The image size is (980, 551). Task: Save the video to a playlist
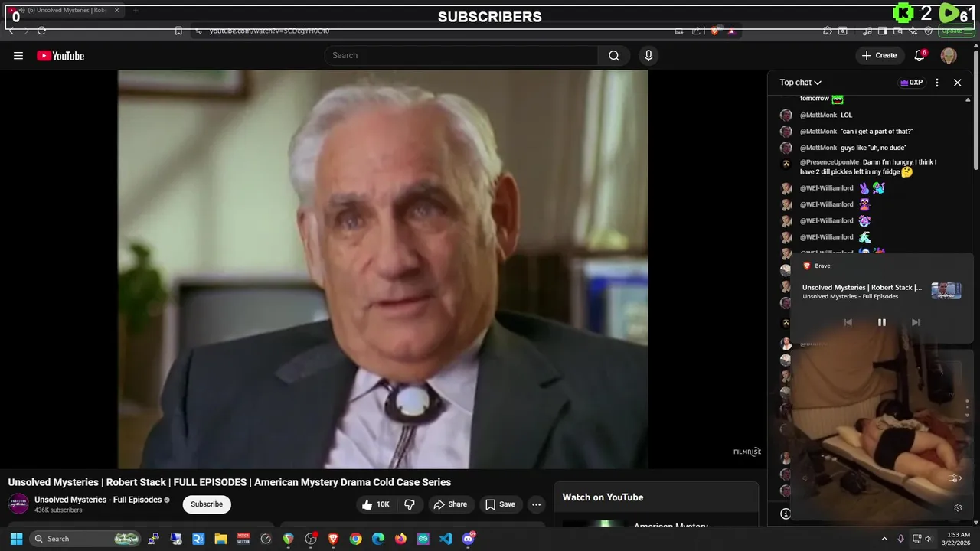point(500,504)
